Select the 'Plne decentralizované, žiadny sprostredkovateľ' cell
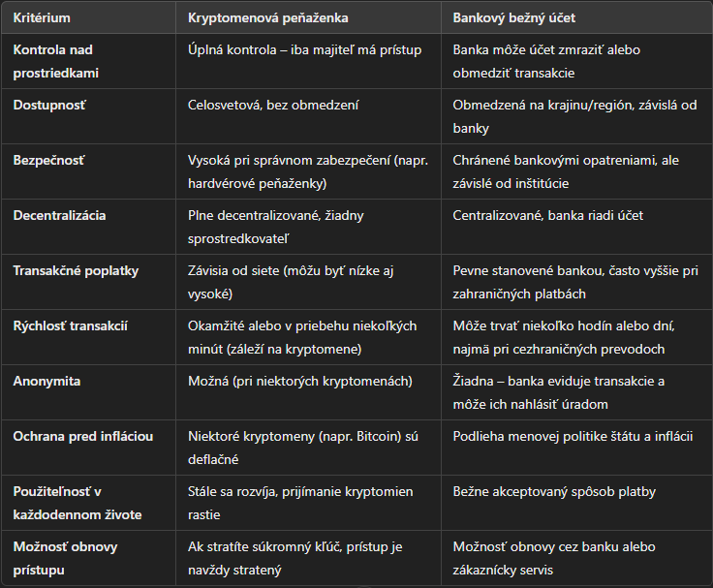This screenshot has height=588, width=713. click(275, 226)
